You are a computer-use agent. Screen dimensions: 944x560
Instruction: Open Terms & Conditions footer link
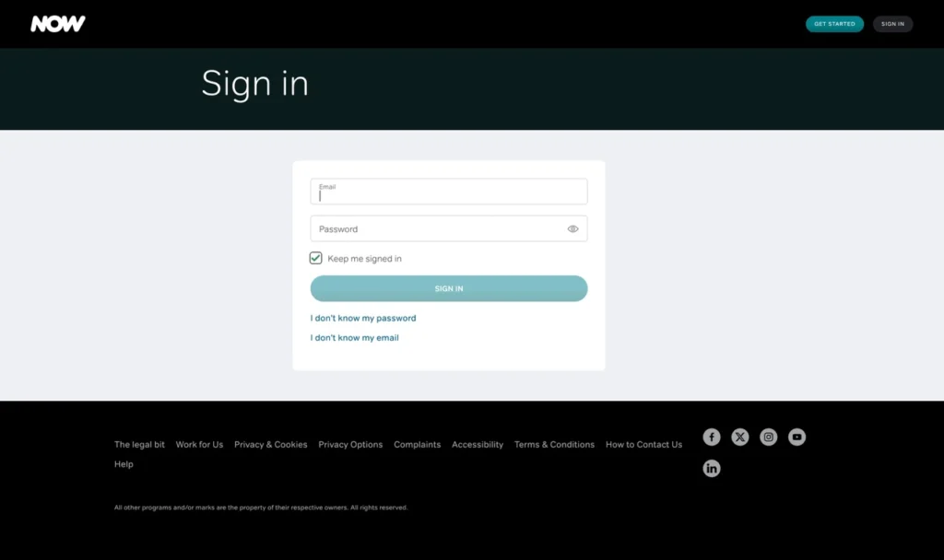click(x=554, y=445)
